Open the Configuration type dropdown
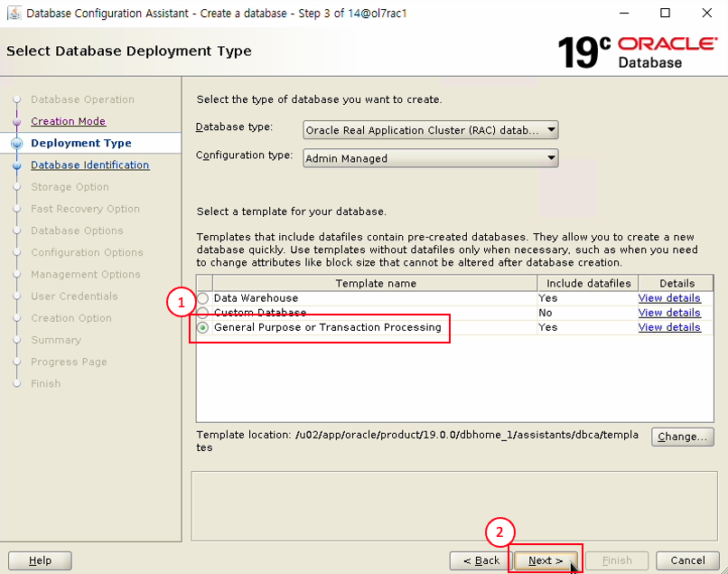Screen dimensions: 728x574 (x=431, y=158)
